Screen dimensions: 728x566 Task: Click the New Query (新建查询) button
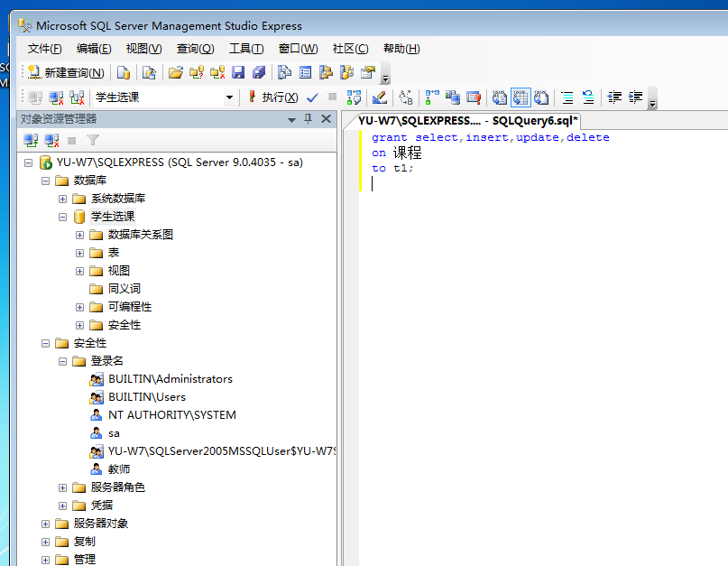tap(66, 72)
